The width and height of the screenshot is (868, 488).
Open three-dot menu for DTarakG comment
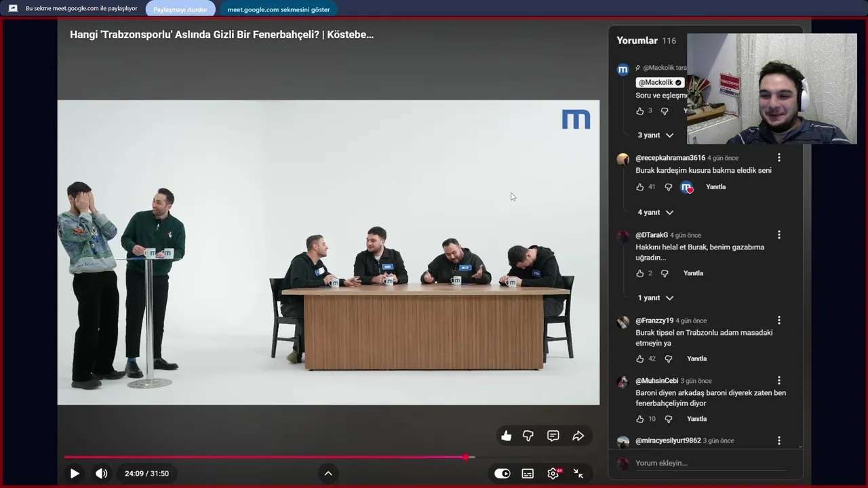778,235
